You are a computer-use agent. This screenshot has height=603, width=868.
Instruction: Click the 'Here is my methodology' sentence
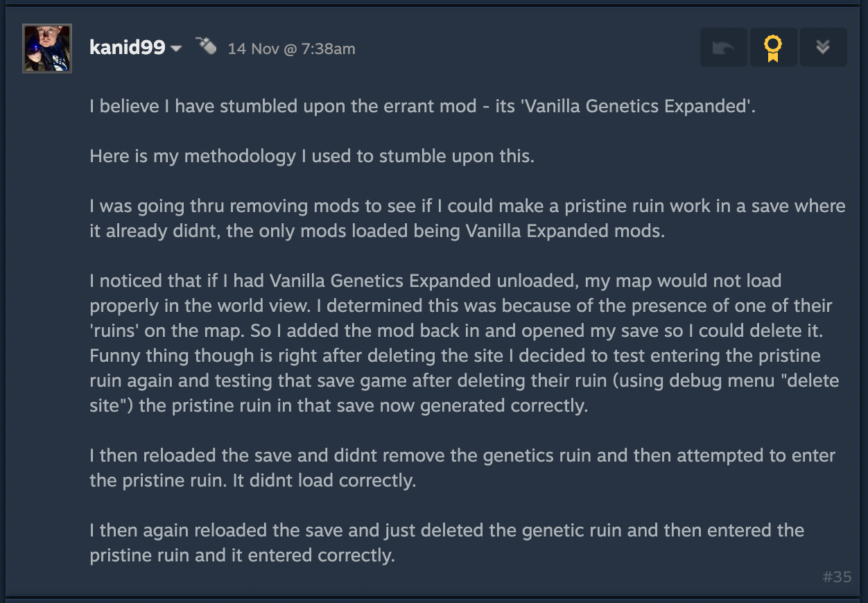pos(312,157)
